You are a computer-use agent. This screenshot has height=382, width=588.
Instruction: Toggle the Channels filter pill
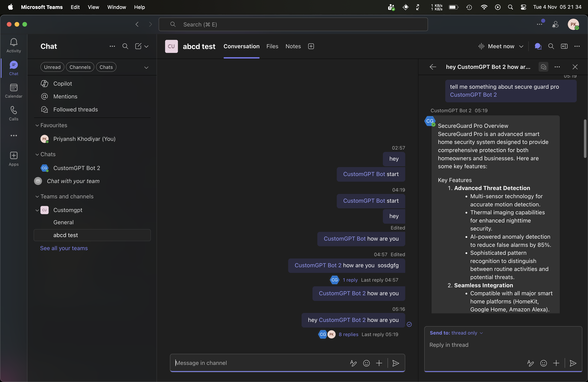coord(80,67)
